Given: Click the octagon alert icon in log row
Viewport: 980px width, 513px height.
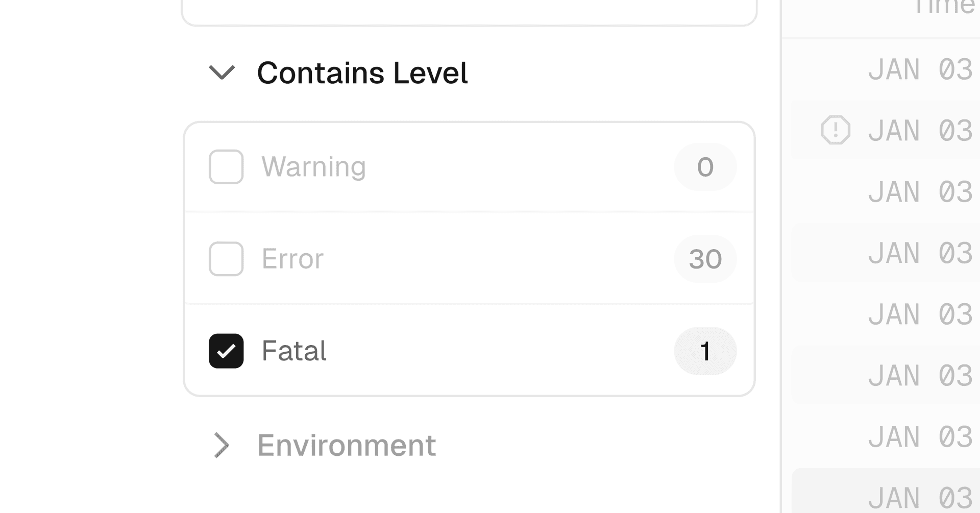Looking at the screenshot, I should pos(836,130).
